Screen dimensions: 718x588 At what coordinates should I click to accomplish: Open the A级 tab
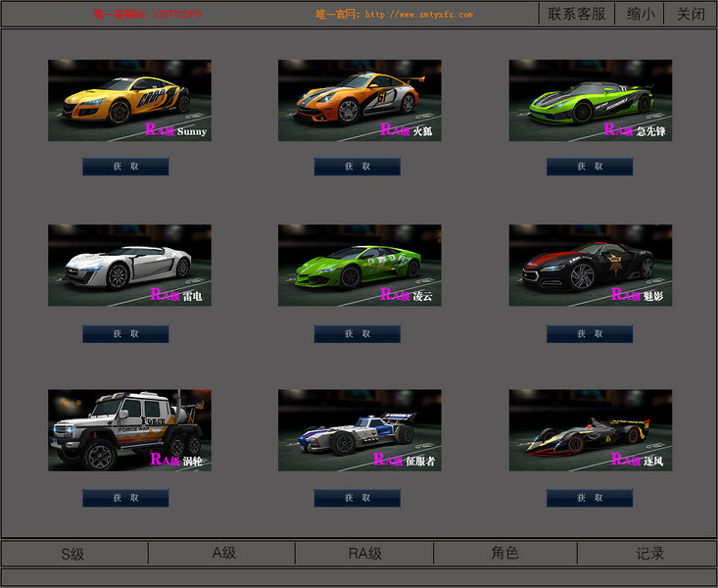pyautogui.click(x=224, y=554)
